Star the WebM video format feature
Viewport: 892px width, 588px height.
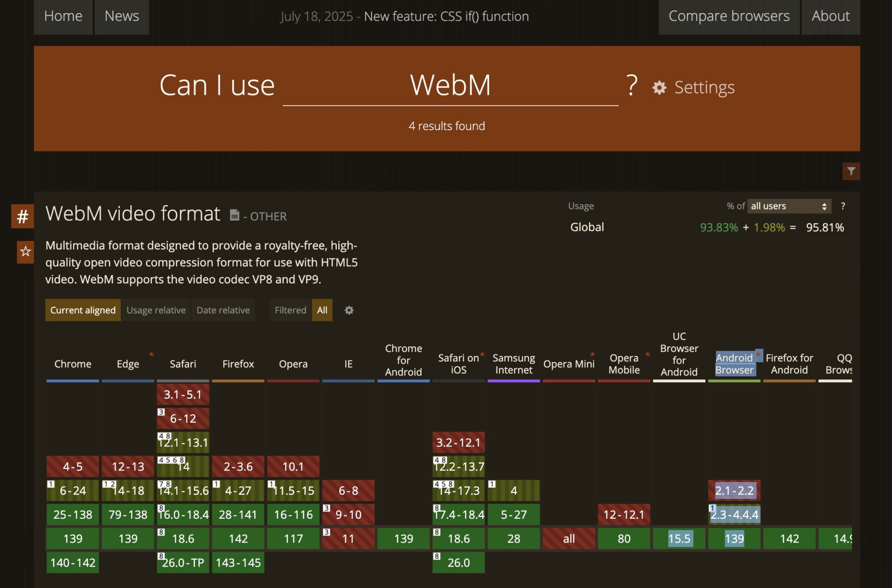point(25,252)
